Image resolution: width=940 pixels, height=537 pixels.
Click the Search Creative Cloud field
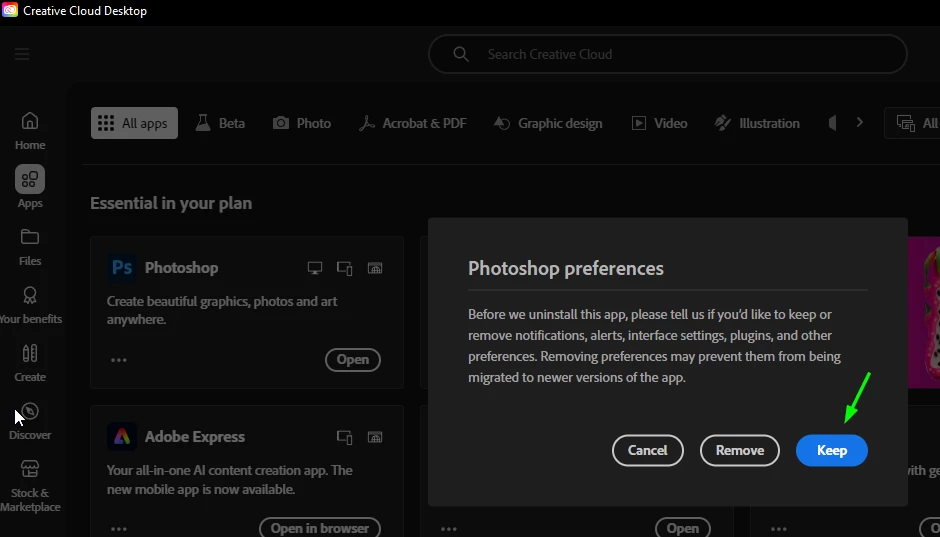click(x=667, y=54)
